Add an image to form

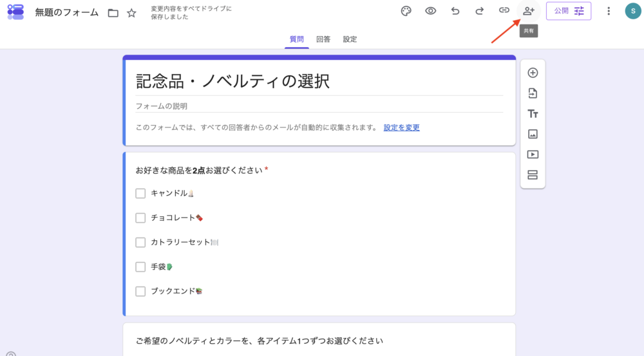(533, 134)
